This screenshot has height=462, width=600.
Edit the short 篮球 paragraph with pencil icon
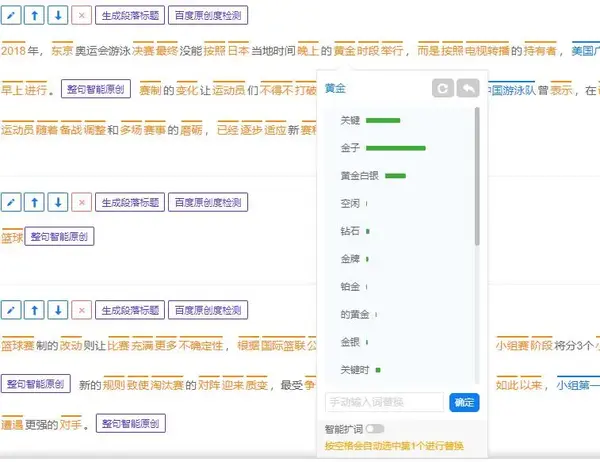point(11,202)
